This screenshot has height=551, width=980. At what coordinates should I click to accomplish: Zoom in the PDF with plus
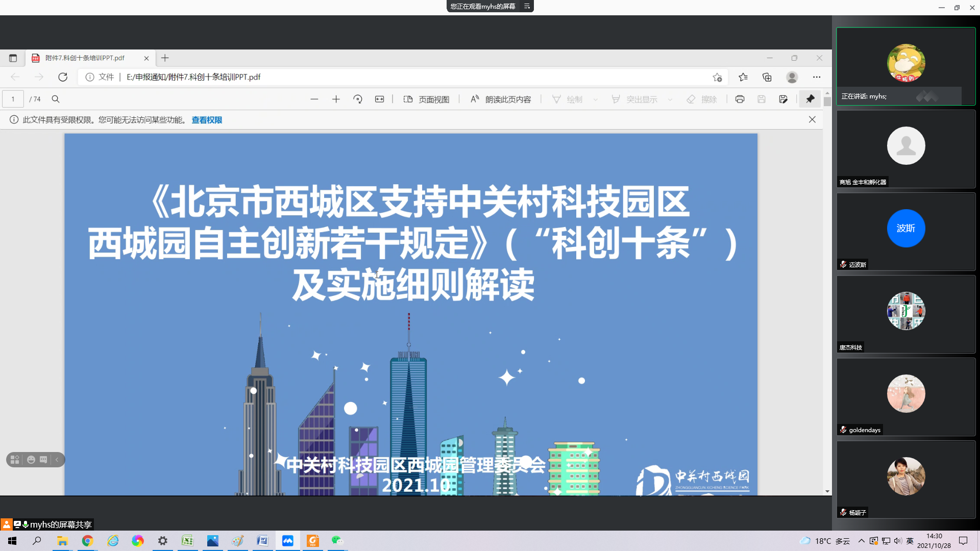click(x=336, y=99)
